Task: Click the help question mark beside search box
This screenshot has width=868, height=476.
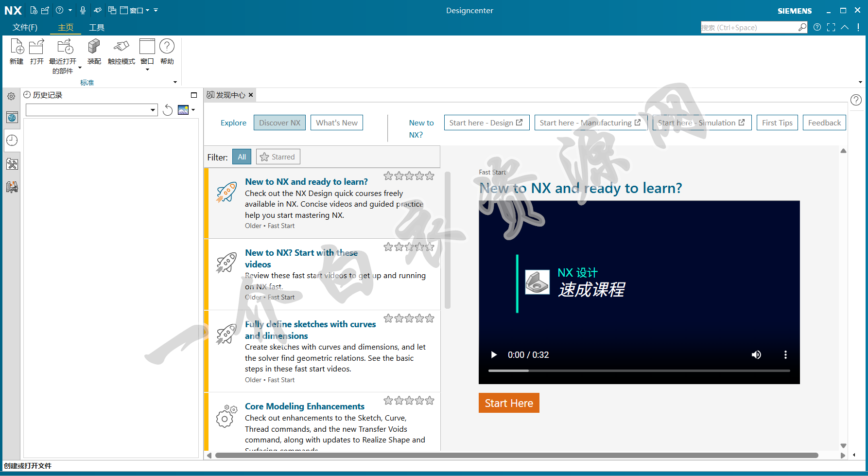Action: click(817, 27)
